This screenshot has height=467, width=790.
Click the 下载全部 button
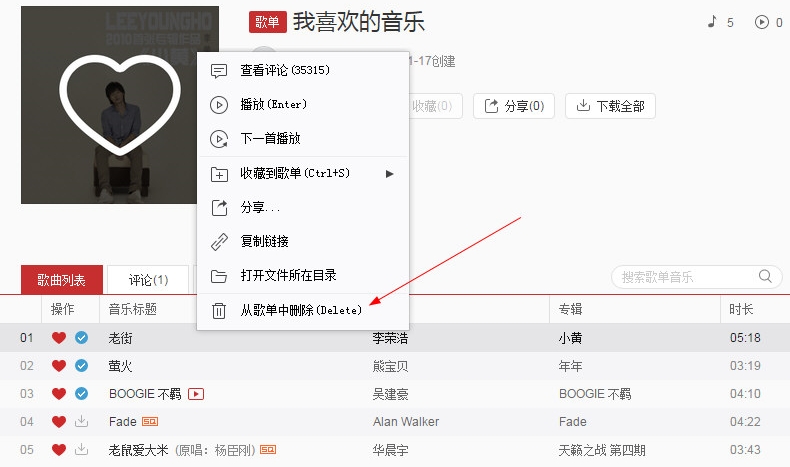(610, 106)
